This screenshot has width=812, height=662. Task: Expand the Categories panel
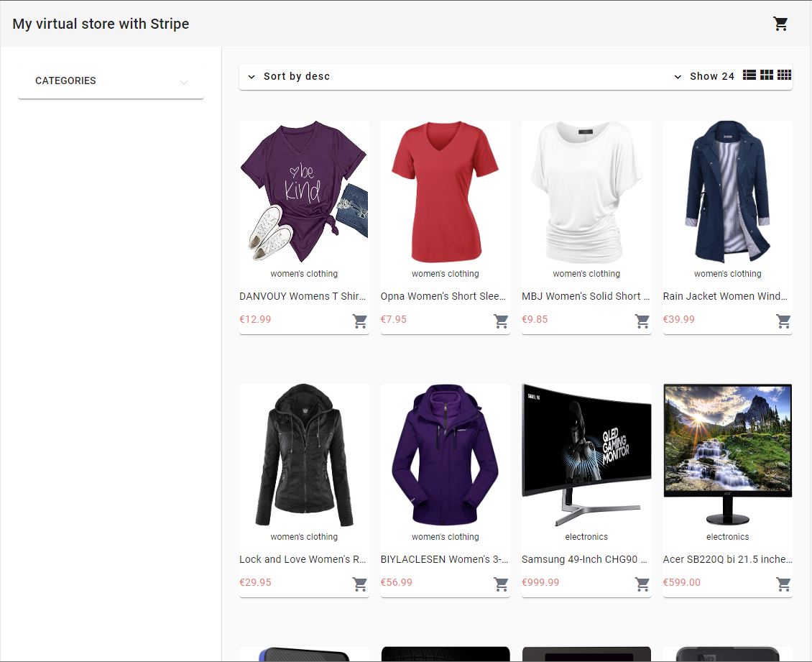pos(111,81)
